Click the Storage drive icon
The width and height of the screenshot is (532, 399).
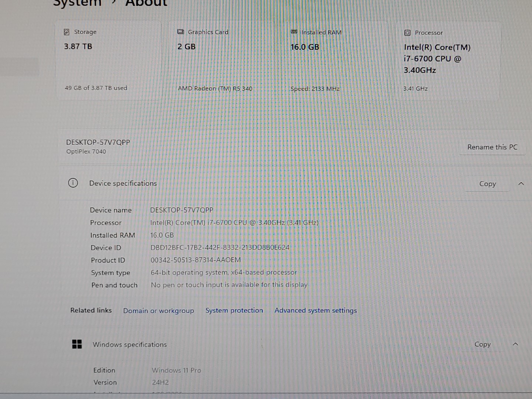pos(66,32)
